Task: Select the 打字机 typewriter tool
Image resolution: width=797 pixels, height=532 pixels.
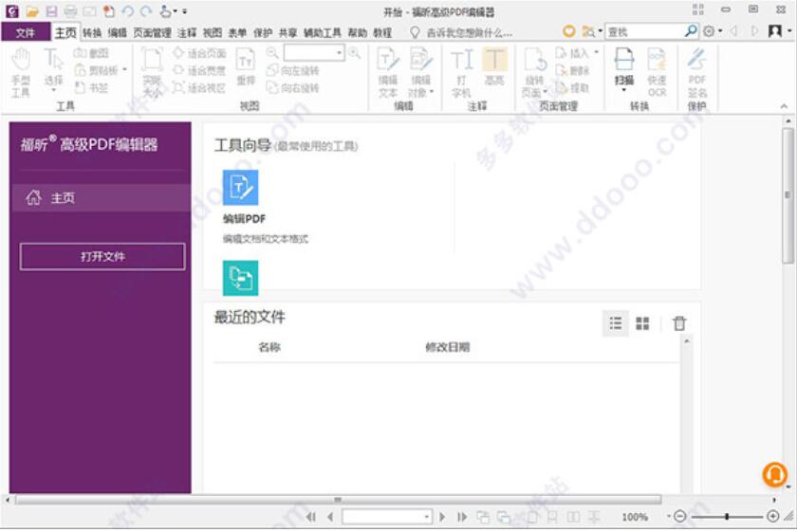Action: [x=461, y=73]
